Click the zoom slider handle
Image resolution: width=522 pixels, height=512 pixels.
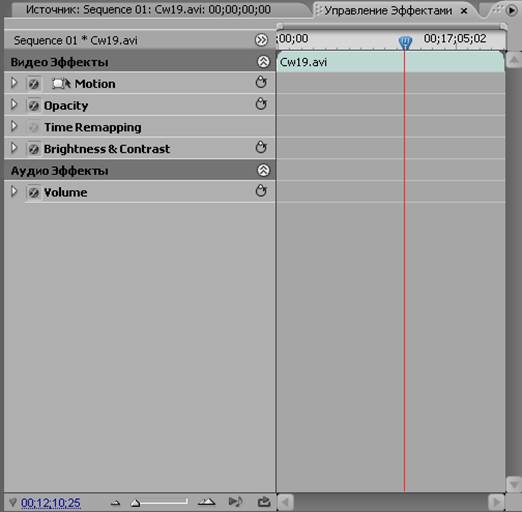click(135, 503)
